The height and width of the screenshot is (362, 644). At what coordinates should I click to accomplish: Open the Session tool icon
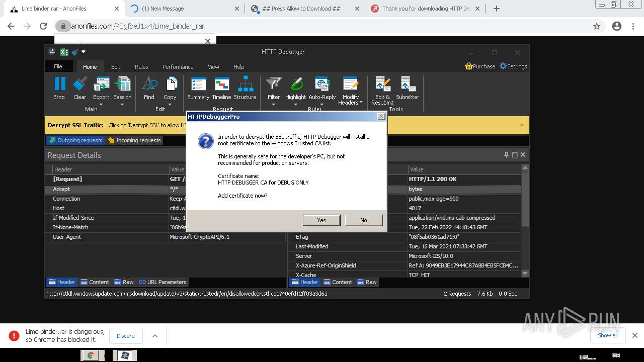[122, 83]
